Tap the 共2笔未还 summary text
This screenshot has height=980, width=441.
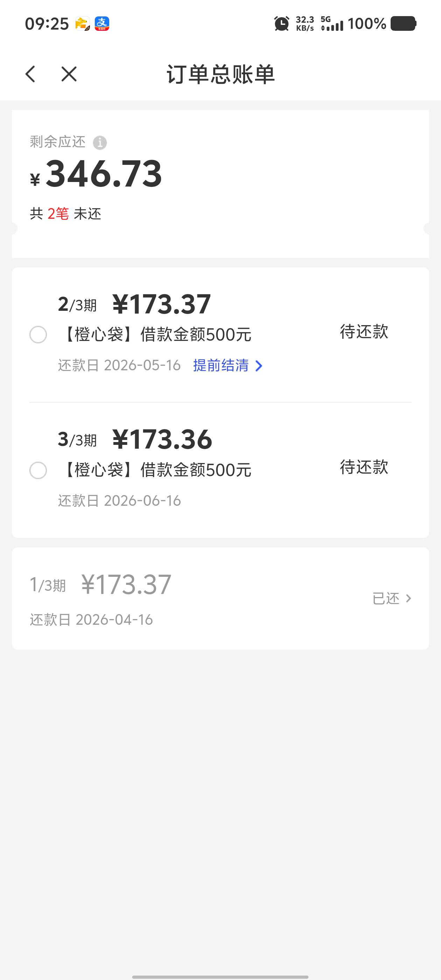pos(65,214)
